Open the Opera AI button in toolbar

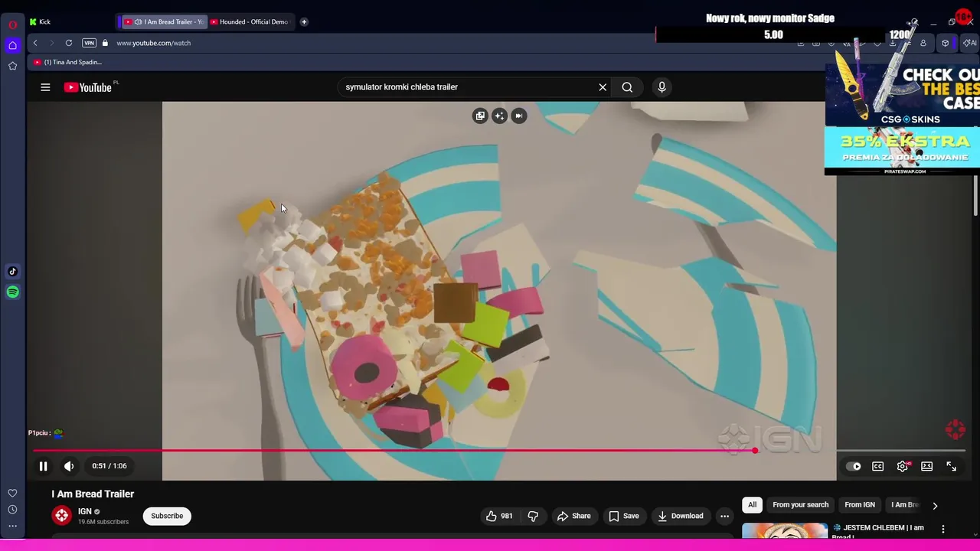point(969,44)
